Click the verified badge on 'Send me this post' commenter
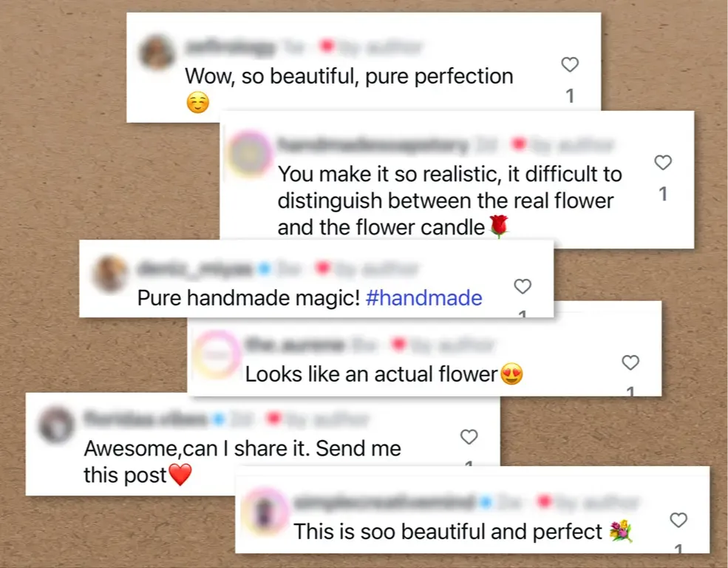Viewport: 728px width, 568px height. point(218,419)
